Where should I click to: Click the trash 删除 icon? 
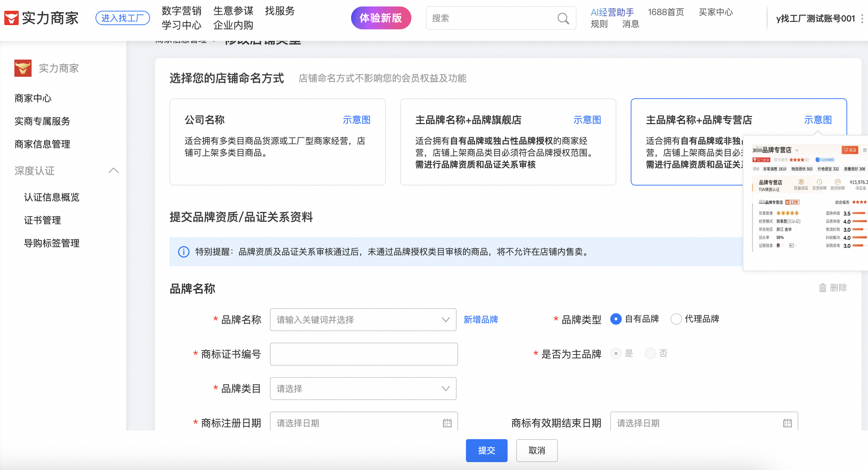pyautogui.click(x=822, y=288)
